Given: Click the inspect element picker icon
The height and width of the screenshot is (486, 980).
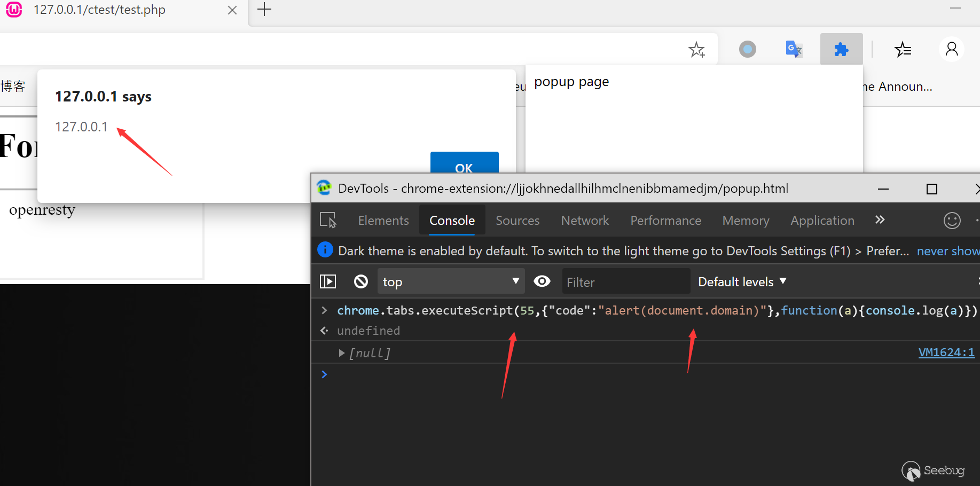Looking at the screenshot, I should tap(328, 220).
